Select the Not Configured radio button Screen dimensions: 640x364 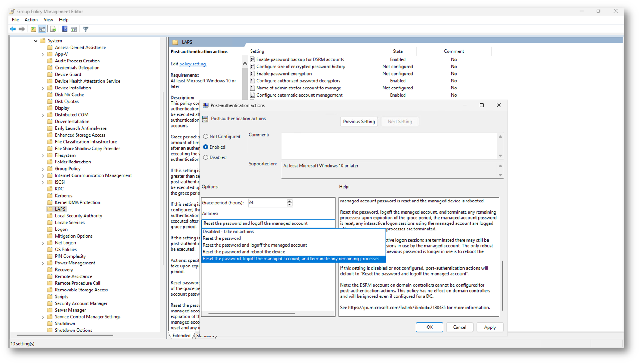tap(206, 137)
